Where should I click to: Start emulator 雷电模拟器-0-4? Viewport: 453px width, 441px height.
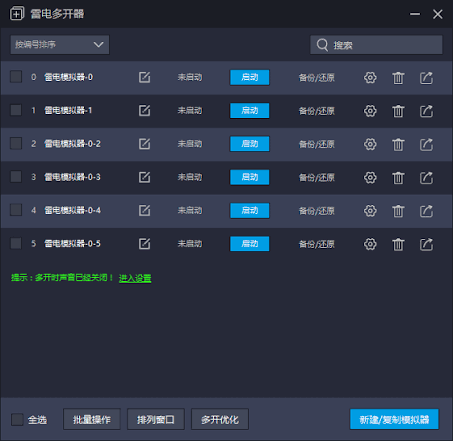[x=250, y=211]
